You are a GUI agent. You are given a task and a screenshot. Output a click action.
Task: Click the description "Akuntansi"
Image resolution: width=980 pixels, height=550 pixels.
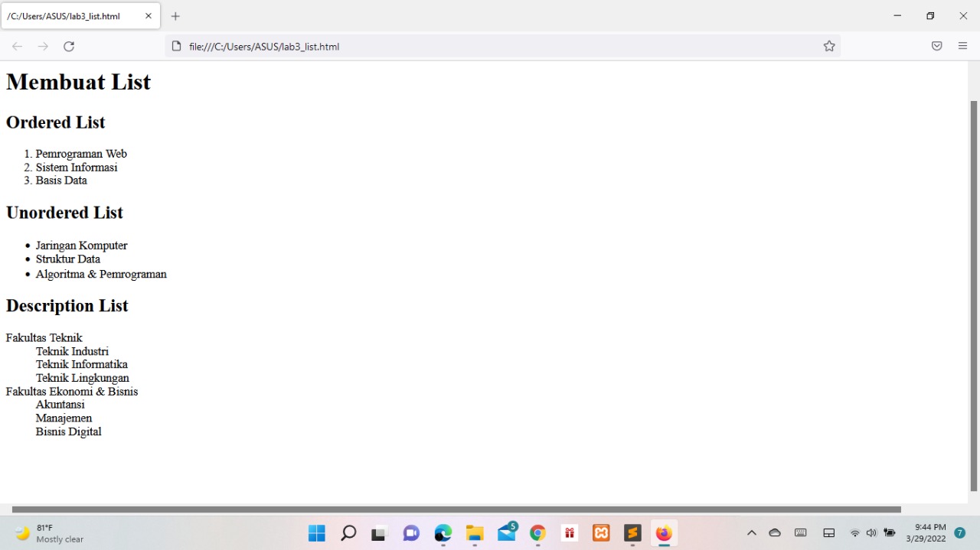tap(60, 405)
